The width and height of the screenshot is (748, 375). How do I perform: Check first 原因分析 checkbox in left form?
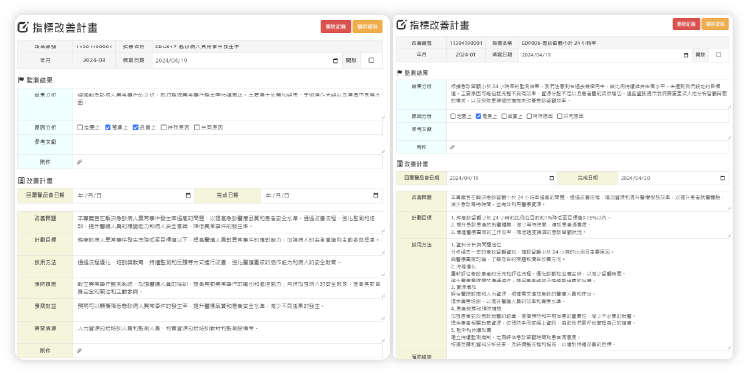(80, 127)
